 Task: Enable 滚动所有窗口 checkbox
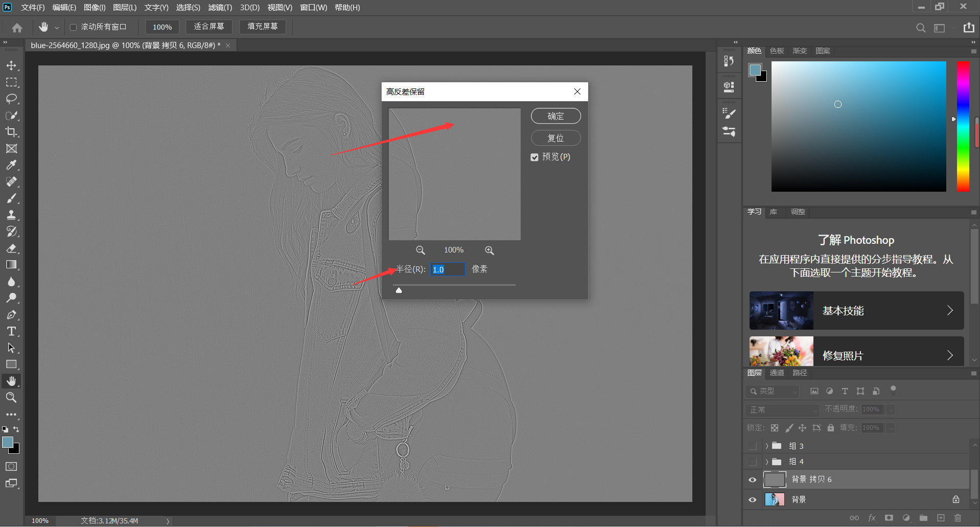(x=73, y=27)
